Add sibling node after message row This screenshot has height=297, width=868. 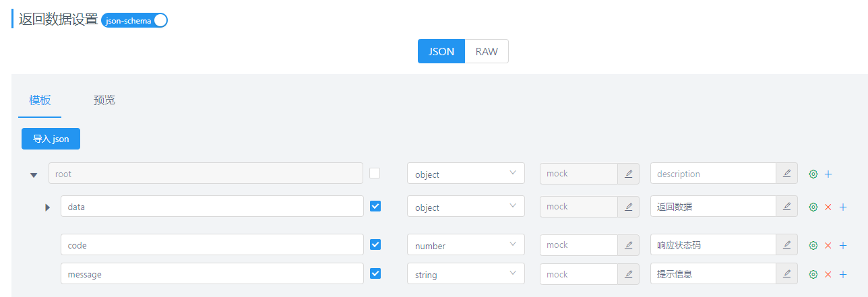point(842,274)
